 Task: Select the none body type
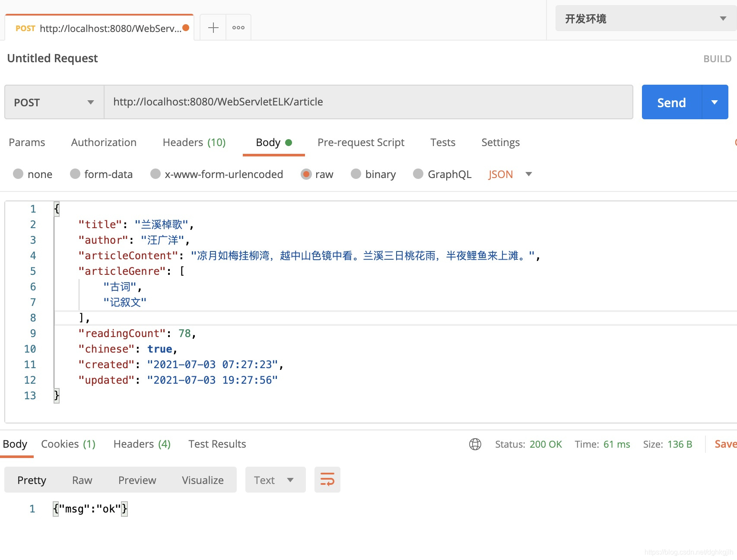point(33,174)
